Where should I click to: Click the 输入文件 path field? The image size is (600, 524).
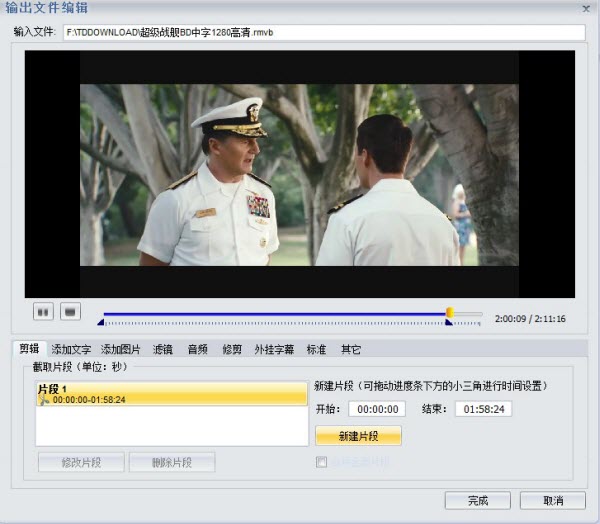[x=324, y=33]
